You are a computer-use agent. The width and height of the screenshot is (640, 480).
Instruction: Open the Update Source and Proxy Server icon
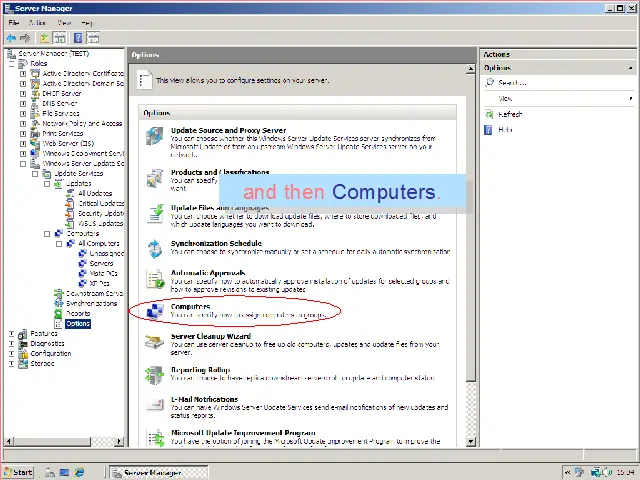coord(155,137)
